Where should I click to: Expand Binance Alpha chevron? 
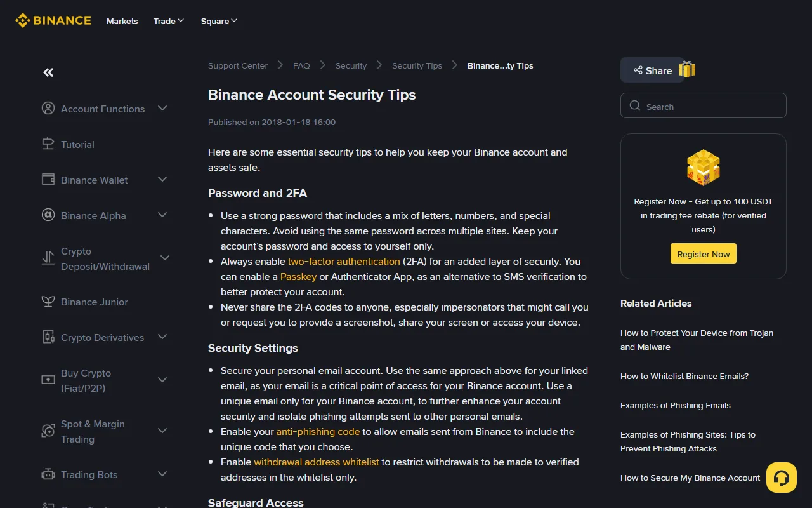click(x=162, y=215)
